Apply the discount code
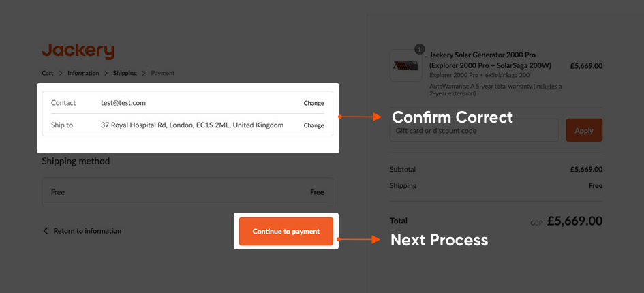 (584, 130)
